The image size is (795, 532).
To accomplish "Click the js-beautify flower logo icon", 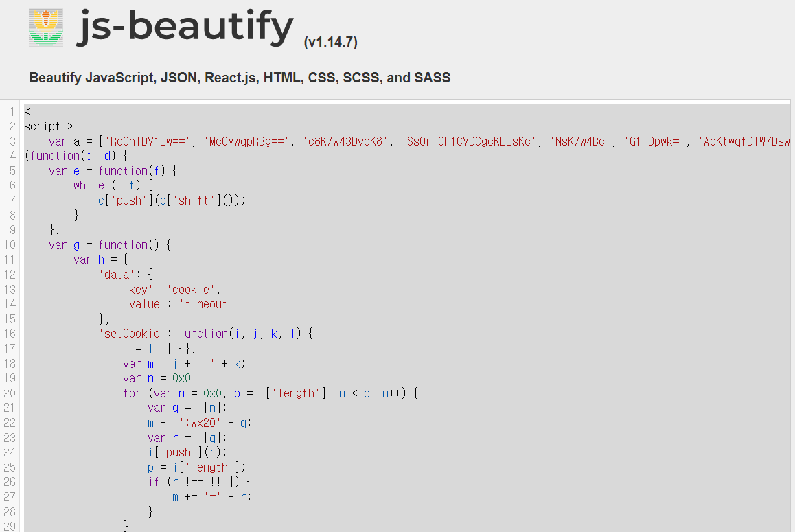I will click(46, 28).
